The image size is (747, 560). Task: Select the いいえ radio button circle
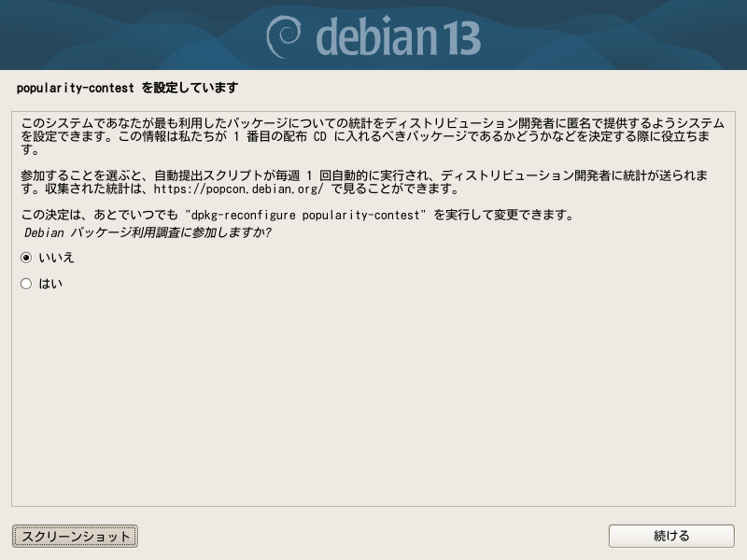tap(26, 258)
